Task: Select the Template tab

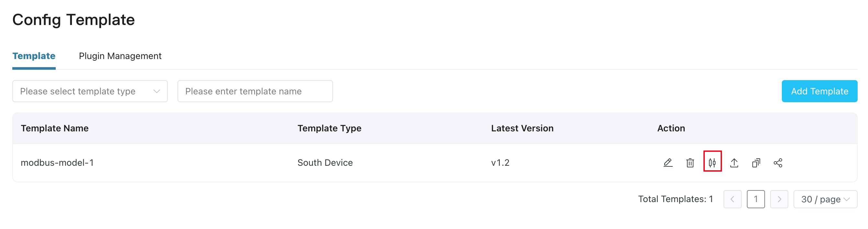Action: pyautogui.click(x=34, y=56)
